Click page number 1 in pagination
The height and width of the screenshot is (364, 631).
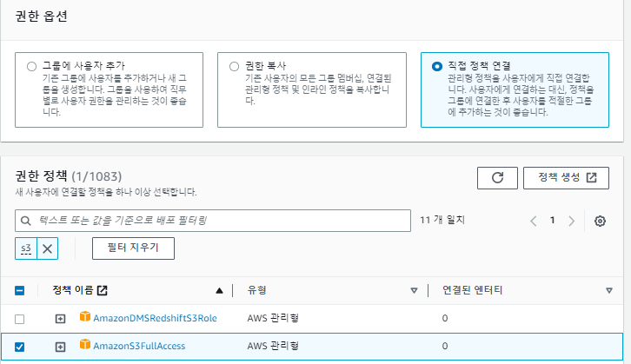[553, 221]
